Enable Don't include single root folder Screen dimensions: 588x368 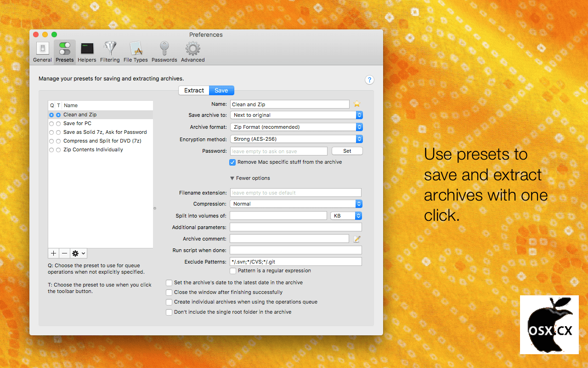170,312
